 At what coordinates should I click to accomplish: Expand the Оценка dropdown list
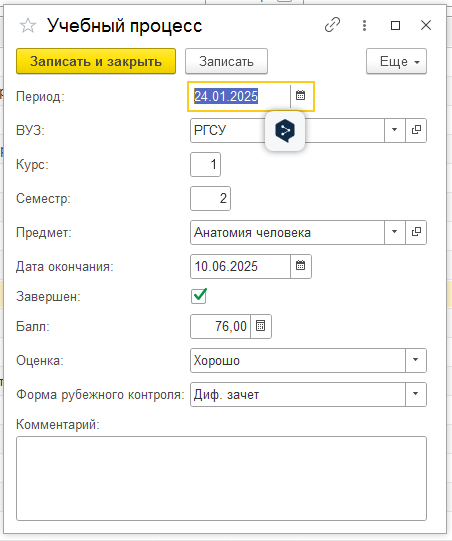[416, 360]
